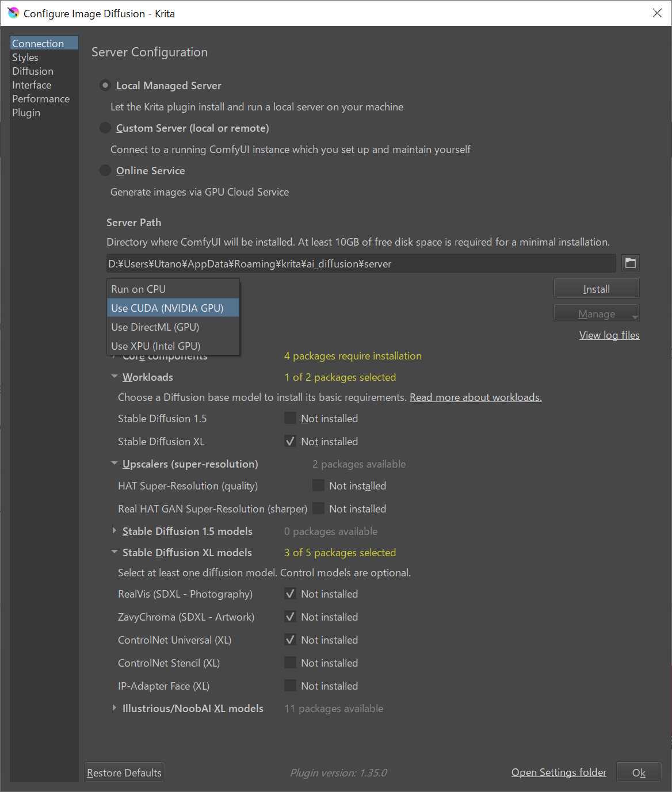This screenshot has height=792, width=672.
Task: Uncheck the ControlNet Universal (XL) checkbox
Action: 291,640
